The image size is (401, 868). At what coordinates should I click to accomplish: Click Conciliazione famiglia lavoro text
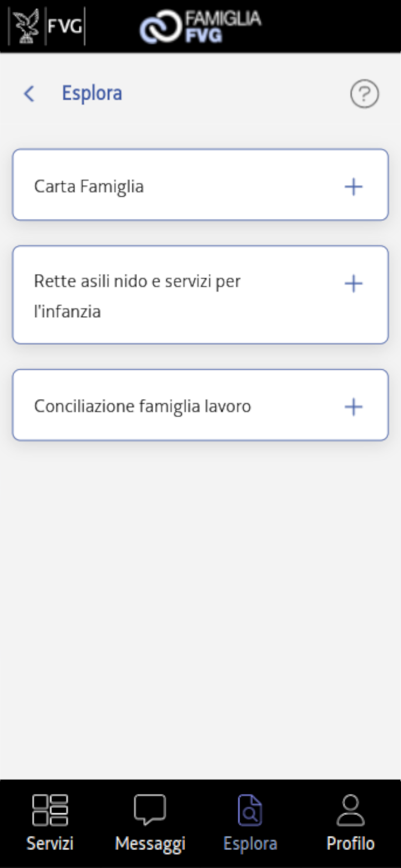click(x=142, y=407)
